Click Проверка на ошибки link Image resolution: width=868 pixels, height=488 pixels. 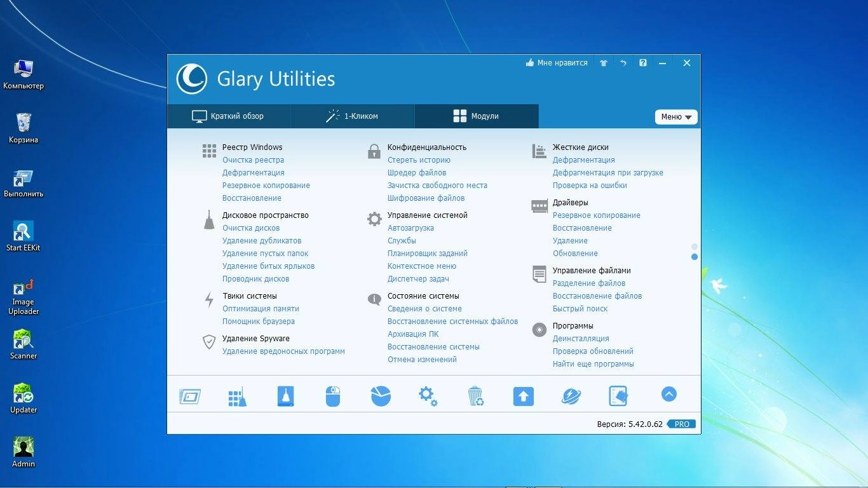590,186
